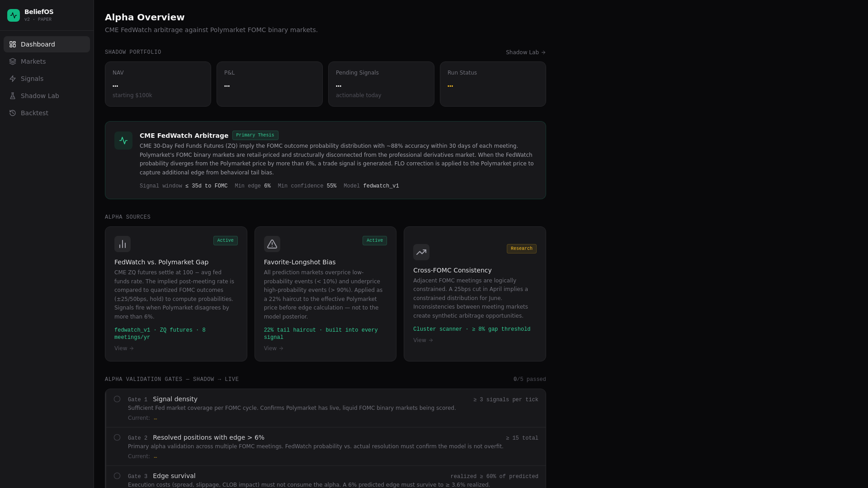
Task: Click the '≤ 35d to FOMC' signal window value
Action: point(206,186)
